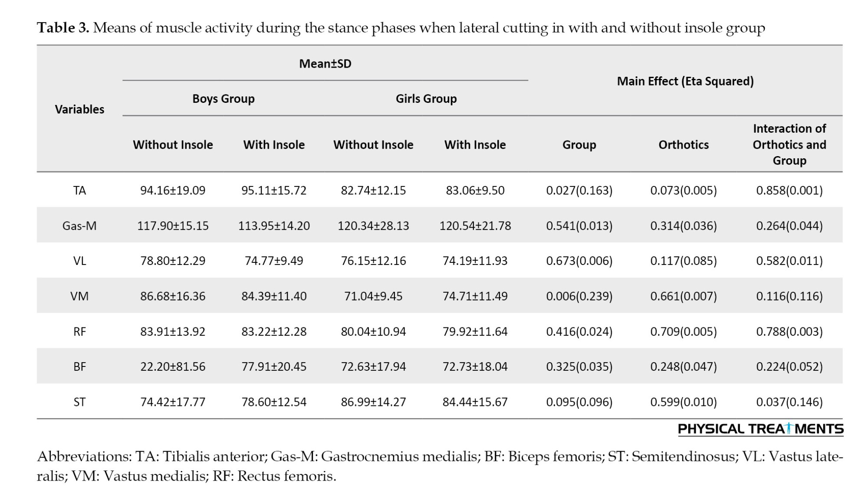The width and height of the screenshot is (868, 497).
Task: Click the "Main Effect (Eta Squared)" header
Action: 685,81
